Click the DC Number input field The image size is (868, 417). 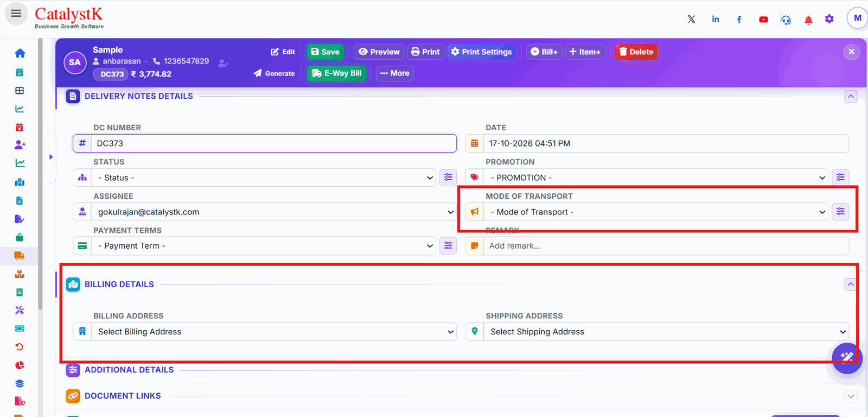coord(274,143)
